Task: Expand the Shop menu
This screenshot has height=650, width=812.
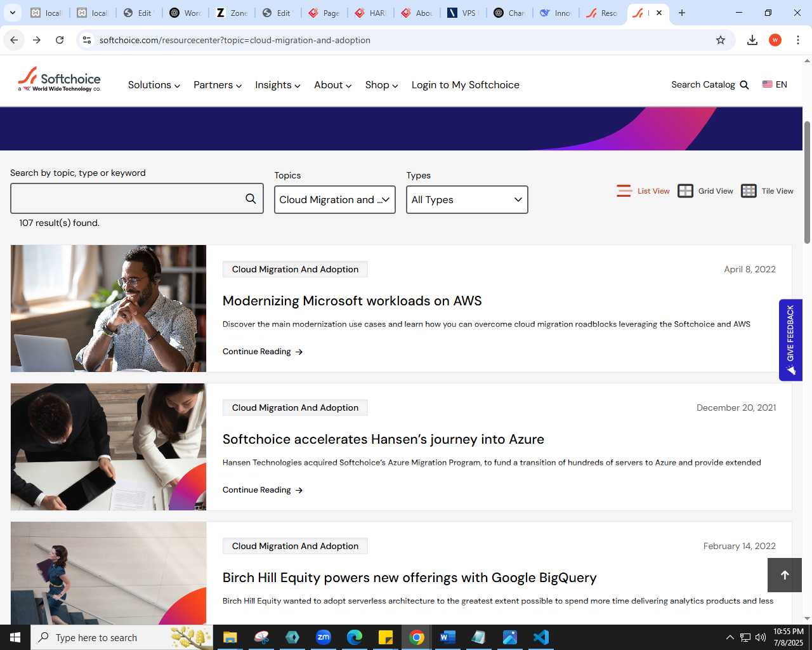Action: pos(382,85)
